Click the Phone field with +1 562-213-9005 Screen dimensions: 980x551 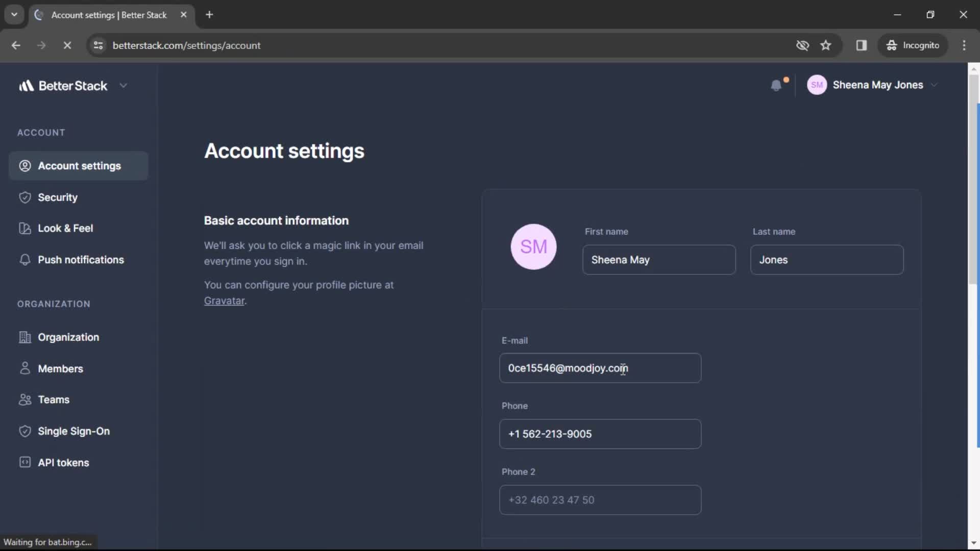point(600,434)
